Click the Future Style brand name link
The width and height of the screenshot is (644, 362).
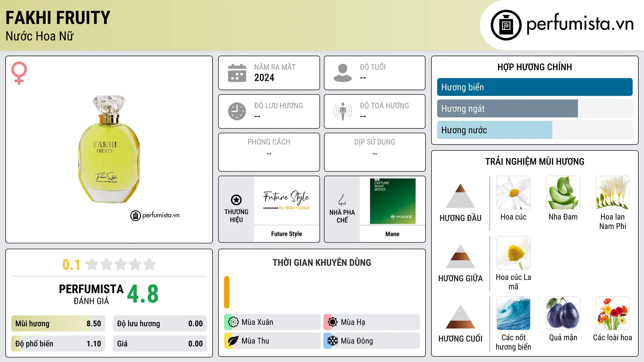(286, 234)
